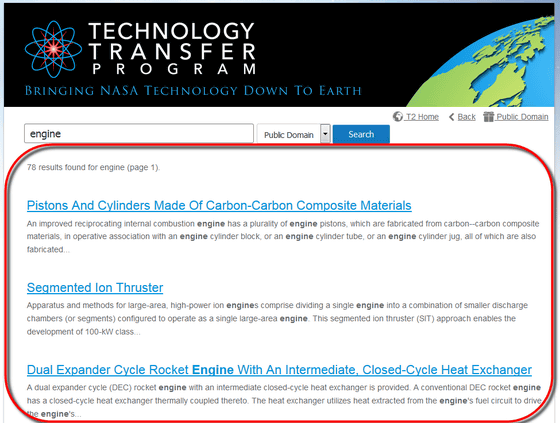The width and height of the screenshot is (560, 423).
Task: Click the atom logo in the banner
Action: [53, 49]
